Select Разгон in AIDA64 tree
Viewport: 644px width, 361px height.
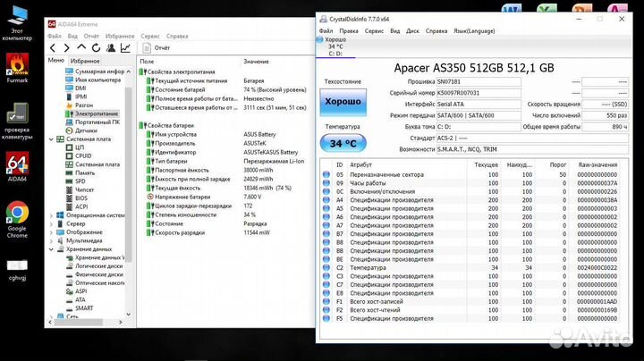[80, 105]
